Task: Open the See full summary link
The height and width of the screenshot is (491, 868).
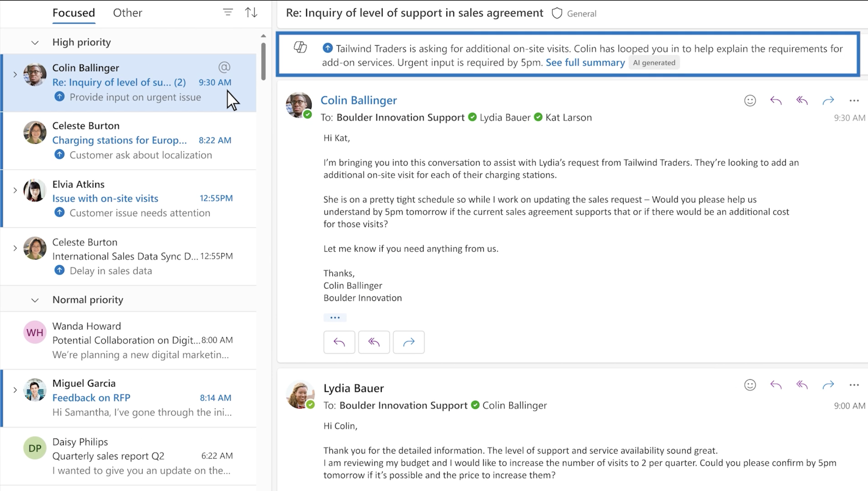Action: click(585, 62)
